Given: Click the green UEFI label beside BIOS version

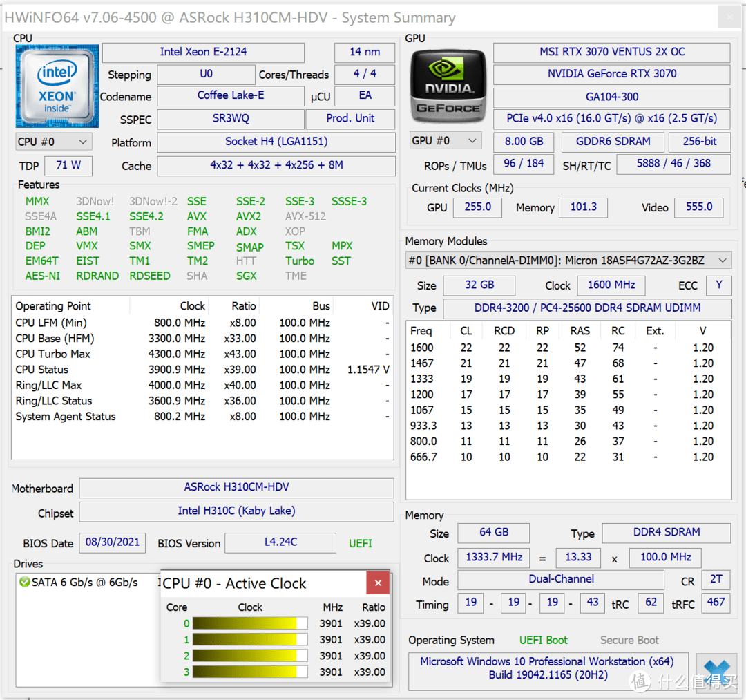Looking at the screenshot, I should coord(361,543).
